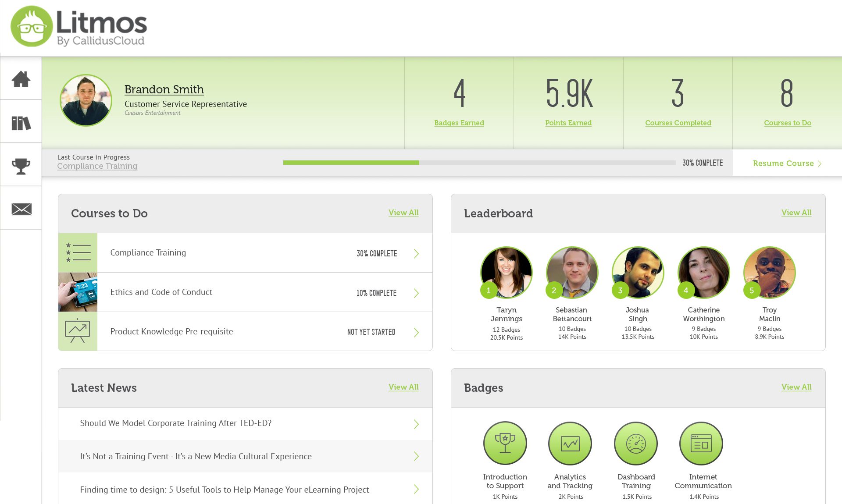
Task: Expand the TED-ED news article
Action: point(416,424)
